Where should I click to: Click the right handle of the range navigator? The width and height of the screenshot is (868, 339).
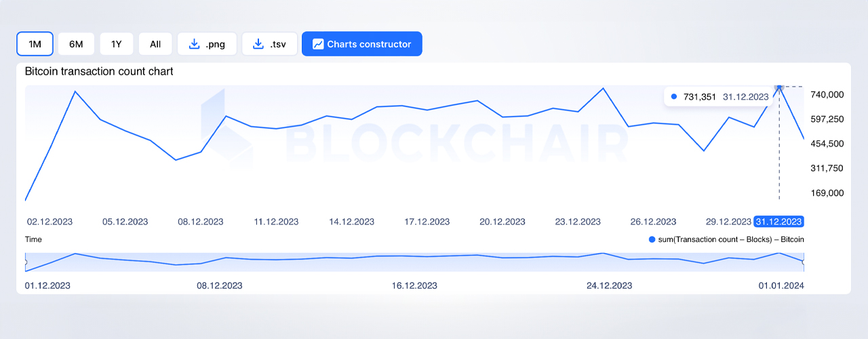click(x=804, y=262)
